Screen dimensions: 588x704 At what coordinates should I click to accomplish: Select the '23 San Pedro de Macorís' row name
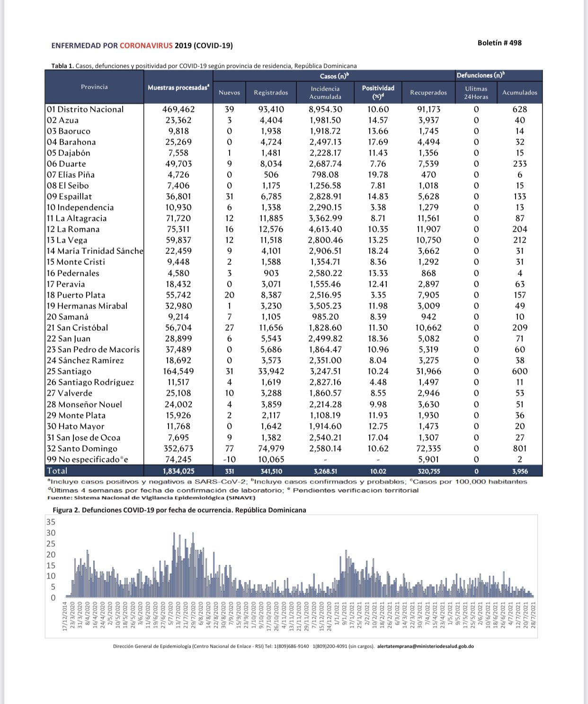pos(93,349)
